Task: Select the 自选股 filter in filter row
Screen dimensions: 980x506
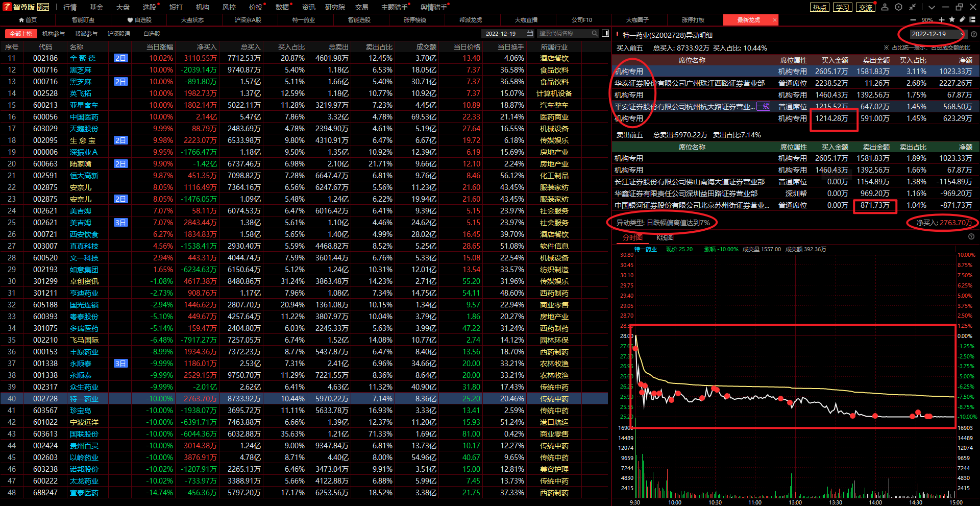Action: pyautogui.click(x=152, y=34)
